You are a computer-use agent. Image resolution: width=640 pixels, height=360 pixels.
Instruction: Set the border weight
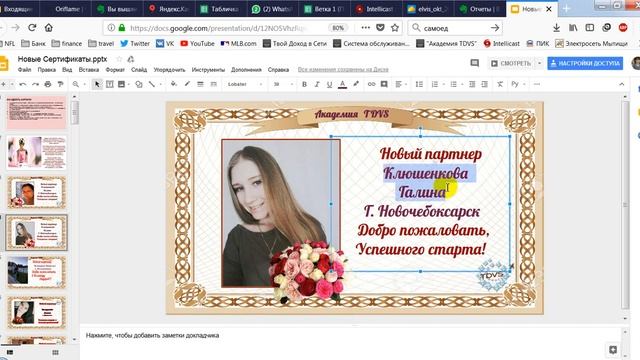(200, 84)
